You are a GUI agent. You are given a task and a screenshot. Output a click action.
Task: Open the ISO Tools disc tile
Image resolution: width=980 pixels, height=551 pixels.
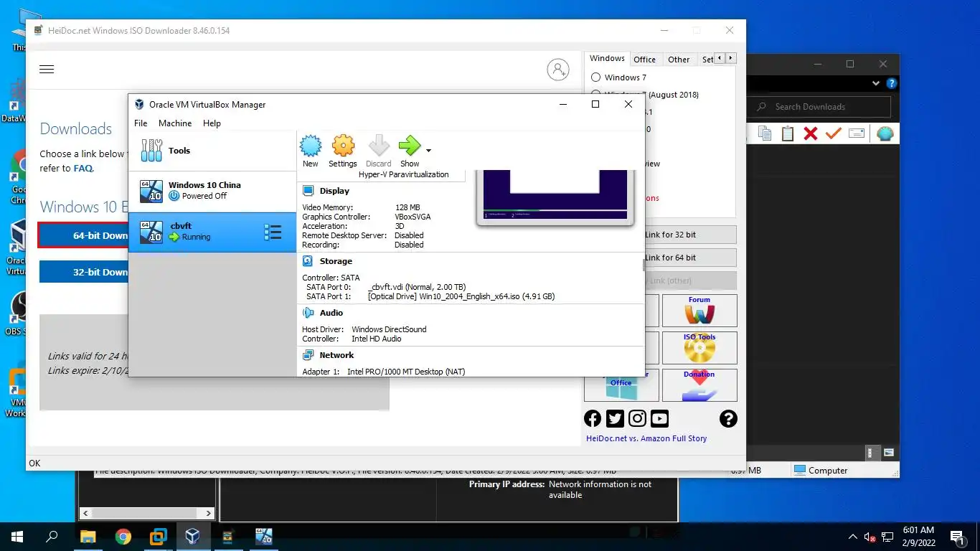[x=699, y=348]
